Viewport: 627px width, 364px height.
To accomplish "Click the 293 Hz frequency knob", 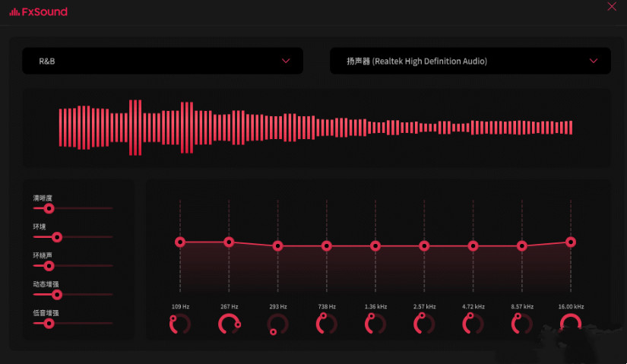I will 277,324.
